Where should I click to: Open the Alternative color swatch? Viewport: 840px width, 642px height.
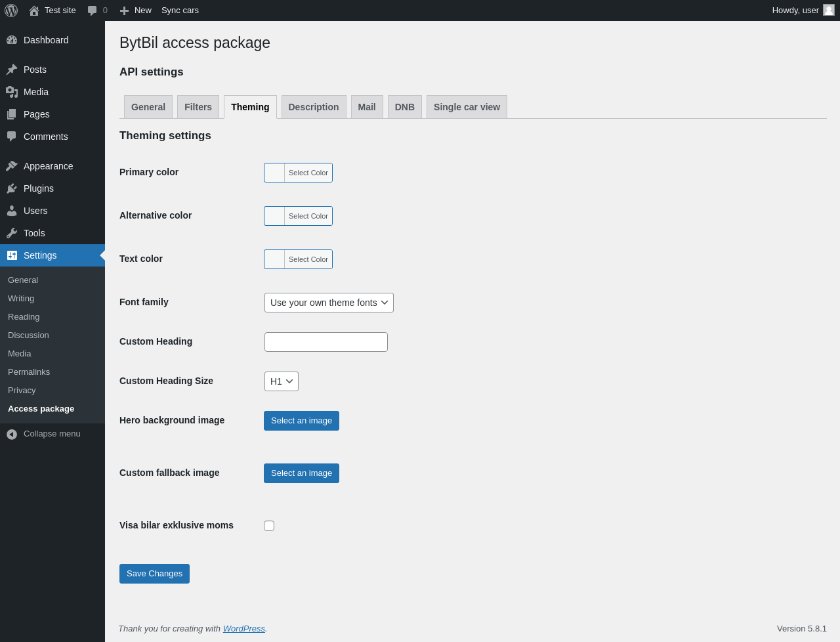[274, 216]
